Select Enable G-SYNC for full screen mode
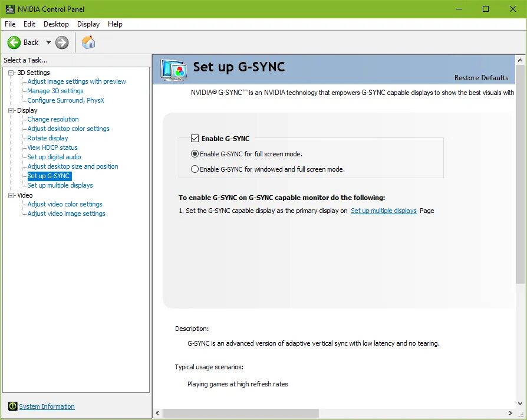Screen dimensions: 527x420 pyautogui.click(x=195, y=154)
